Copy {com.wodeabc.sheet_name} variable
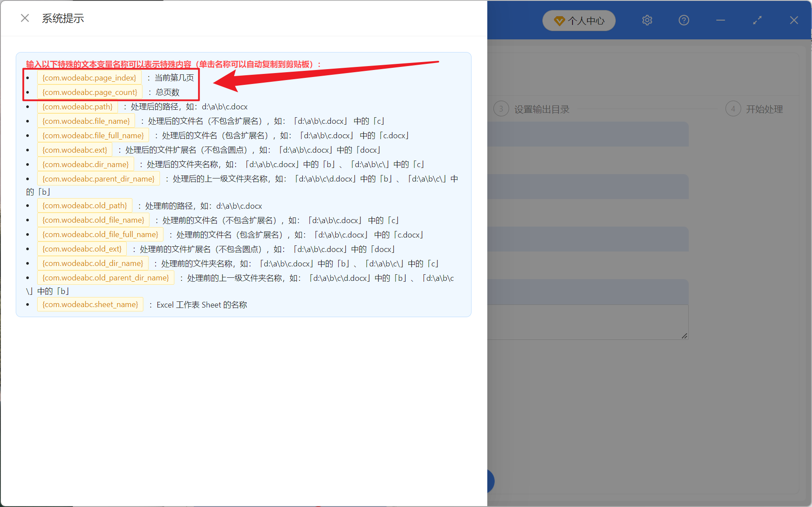The width and height of the screenshot is (812, 507). point(90,304)
